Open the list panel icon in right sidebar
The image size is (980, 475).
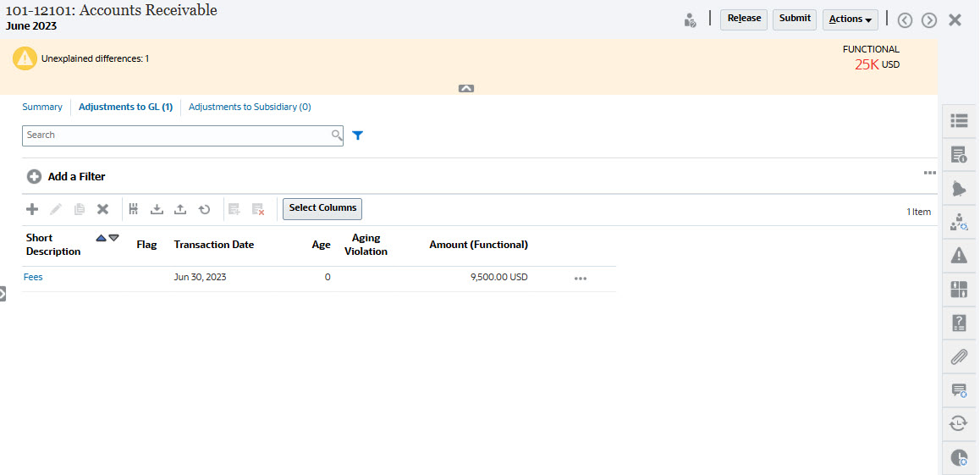[959, 121]
